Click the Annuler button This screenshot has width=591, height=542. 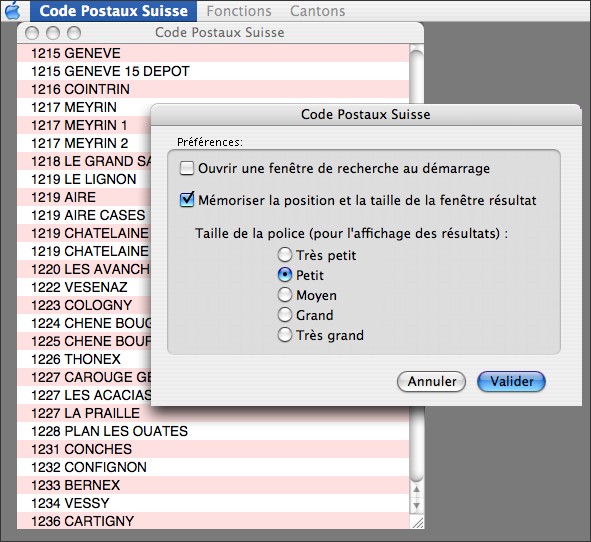coord(432,381)
